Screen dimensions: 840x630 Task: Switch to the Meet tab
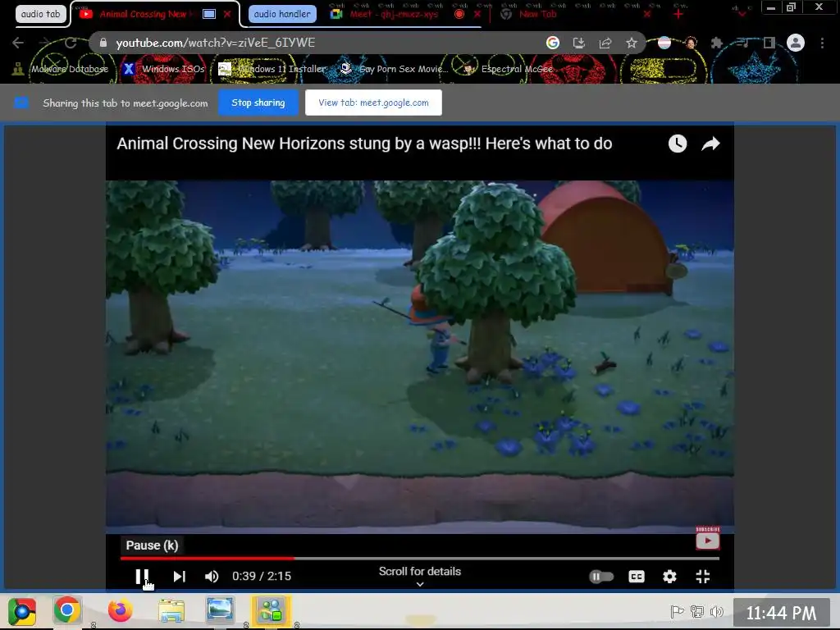click(394, 14)
